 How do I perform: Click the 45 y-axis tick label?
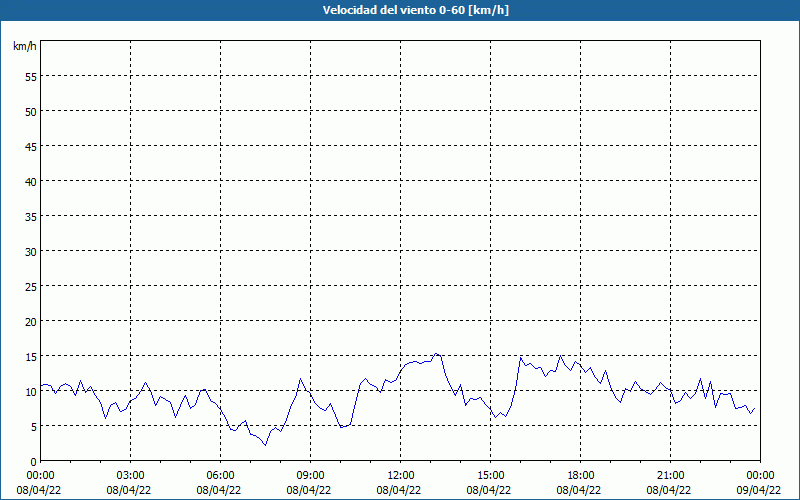[x=31, y=146]
